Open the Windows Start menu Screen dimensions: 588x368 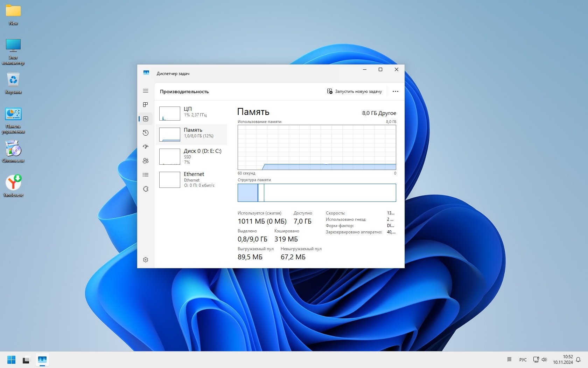click(x=11, y=360)
